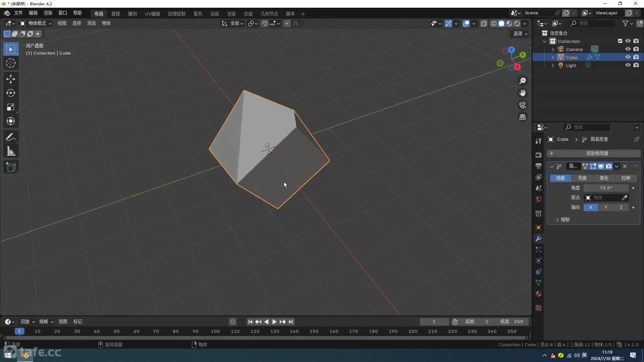Remove the Simple Deform modifier

(625, 166)
